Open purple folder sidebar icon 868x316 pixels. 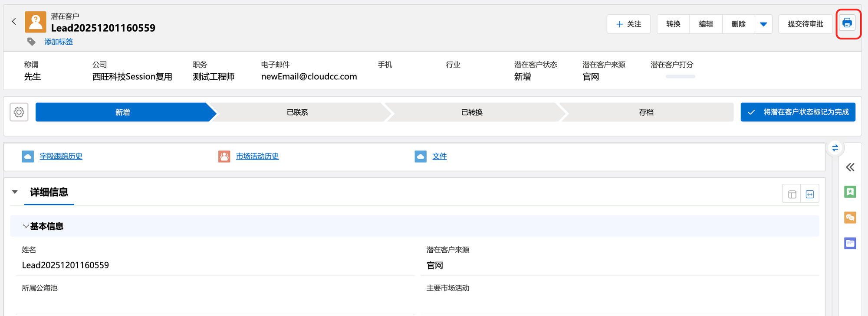(x=850, y=244)
